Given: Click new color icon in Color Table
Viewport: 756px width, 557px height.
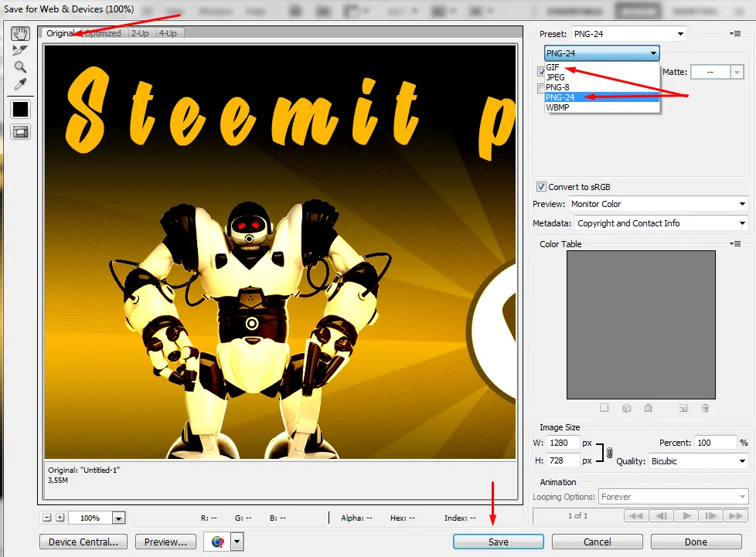Looking at the screenshot, I should (x=683, y=408).
